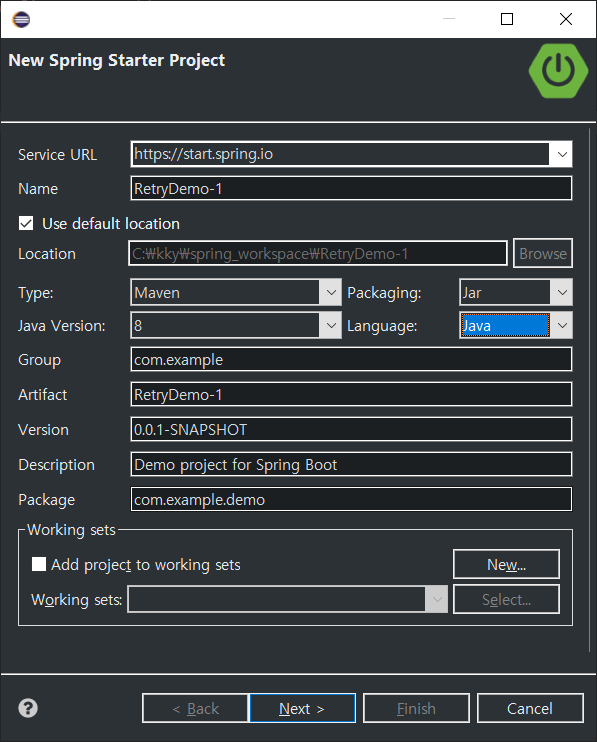The width and height of the screenshot is (597, 742).
Task: Close the New Spring Starter Project dialog
Action: (566, 19)
